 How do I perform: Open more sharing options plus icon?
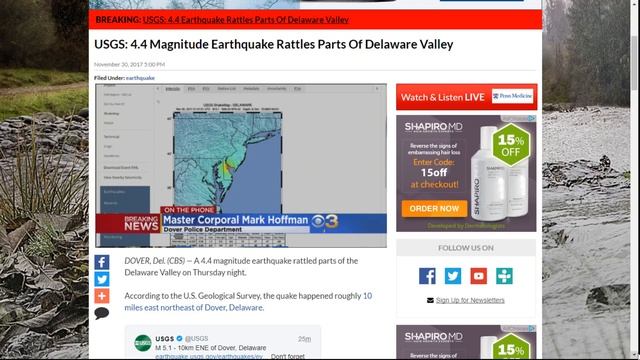pos(102,296)
